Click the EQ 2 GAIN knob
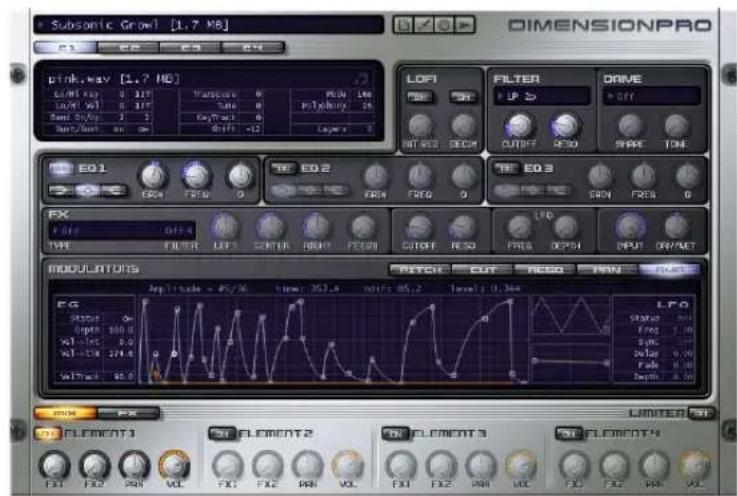737x496 pixels. coord(376,177)
